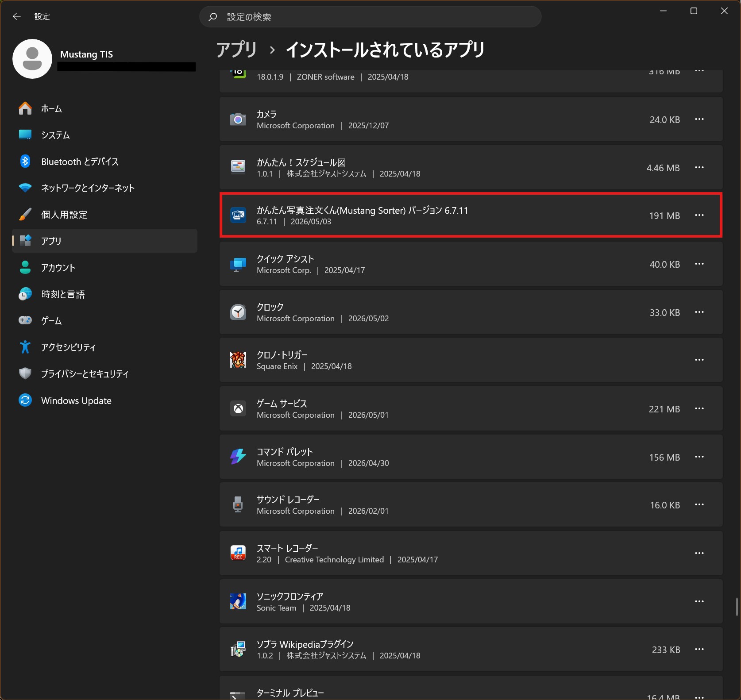
Task: Open more options for クロック
Action: tap(699, 312)
